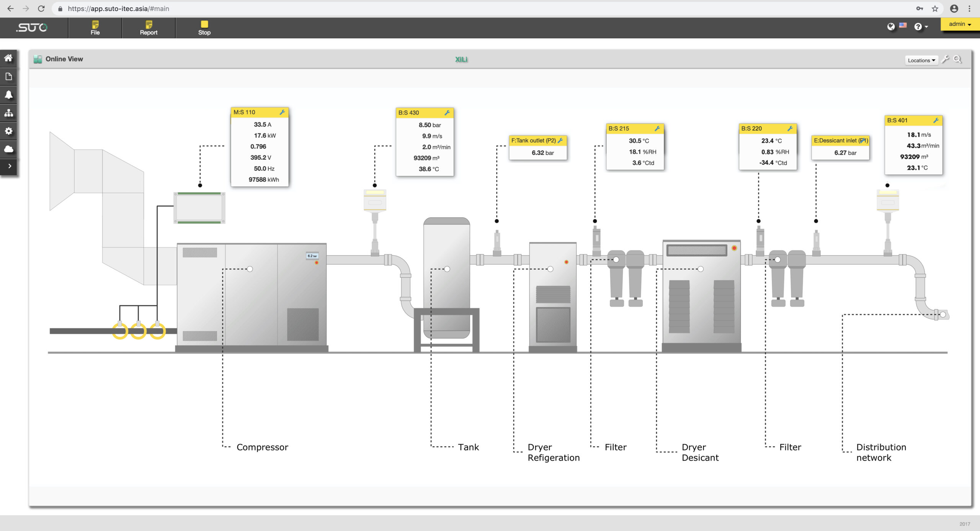The width and height of the screenshot is (980, 531).
Task: Open the network hierarchy sidebar icon
Action: [x=8, y=113]
